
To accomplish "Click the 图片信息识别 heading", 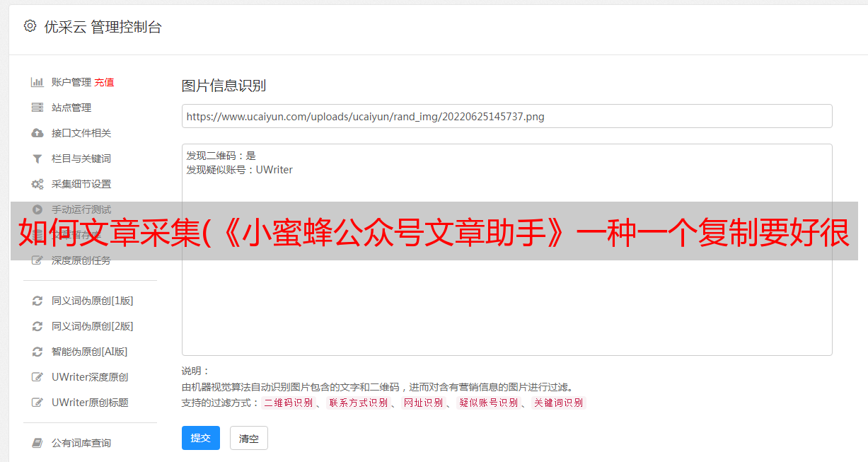I will click(224, 86).
